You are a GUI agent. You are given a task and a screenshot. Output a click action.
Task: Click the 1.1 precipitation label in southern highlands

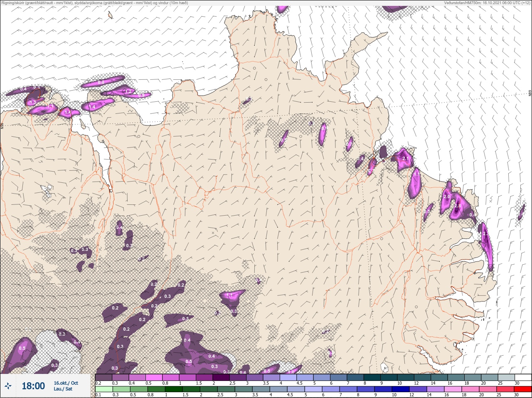click(230, 295)
